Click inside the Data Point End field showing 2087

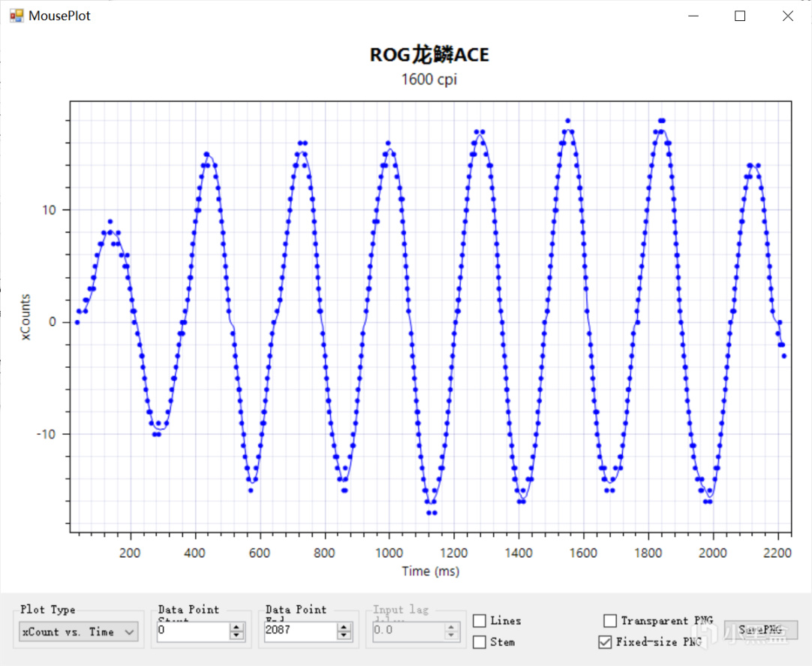coord(300,631)
